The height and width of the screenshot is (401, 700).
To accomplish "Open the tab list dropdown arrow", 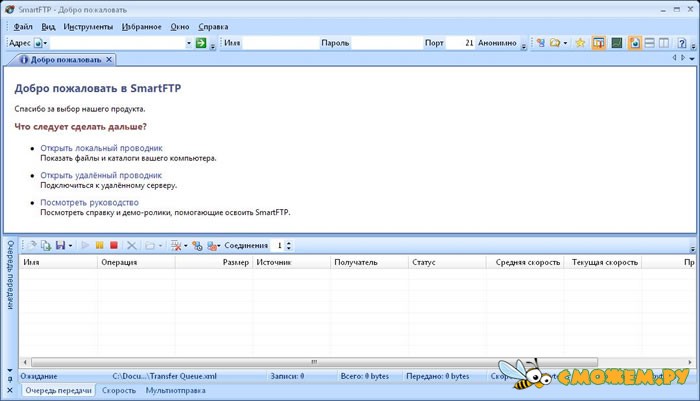I will click(692, 58).
